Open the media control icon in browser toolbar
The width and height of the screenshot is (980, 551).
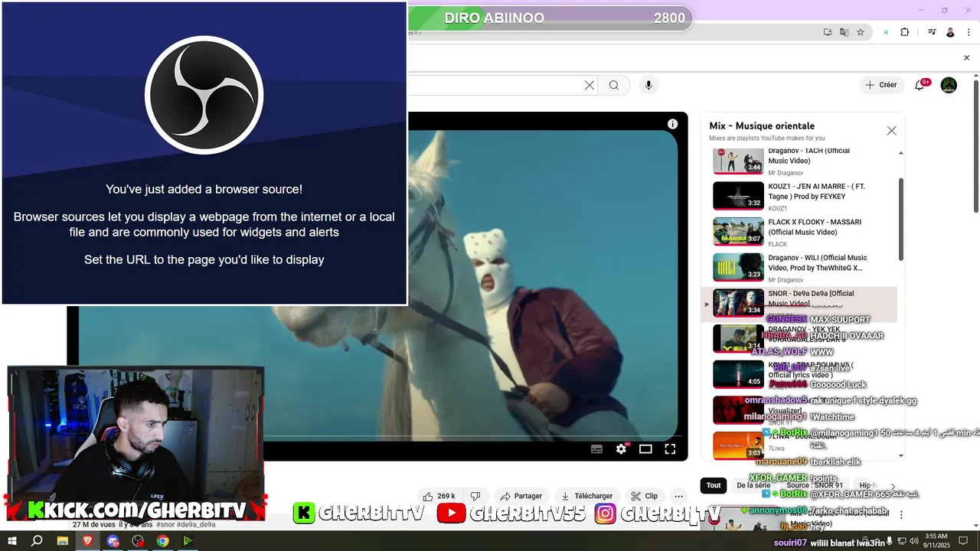tap(932, 32)
